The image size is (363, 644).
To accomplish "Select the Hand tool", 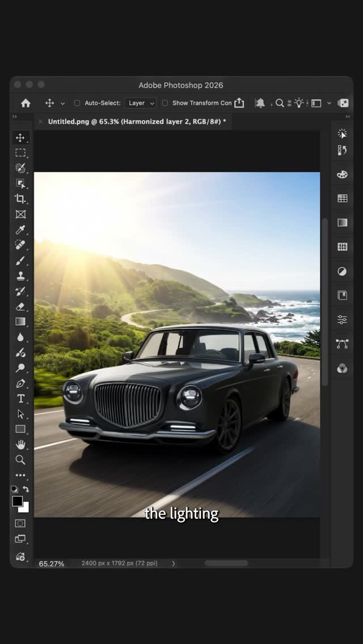I will coord(20,444).
